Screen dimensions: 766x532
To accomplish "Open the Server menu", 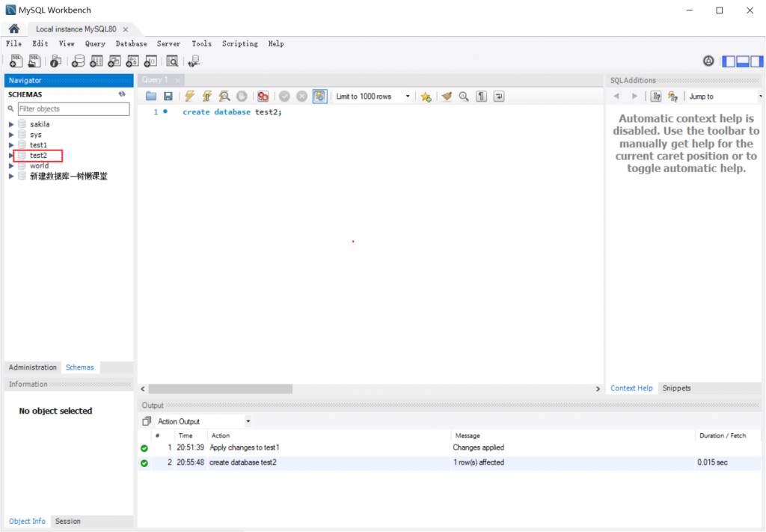I will pyautogui.click(x=168, y=43).
